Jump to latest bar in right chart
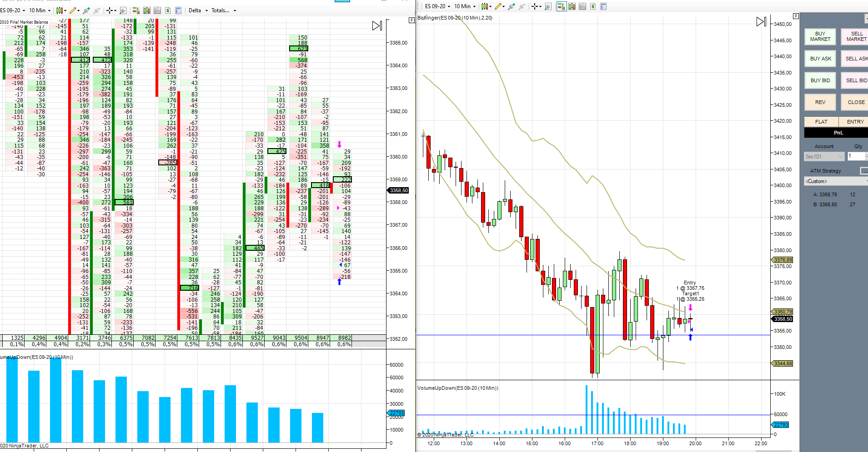Screen dimensions: 868x452 click(x=761, y=22)
